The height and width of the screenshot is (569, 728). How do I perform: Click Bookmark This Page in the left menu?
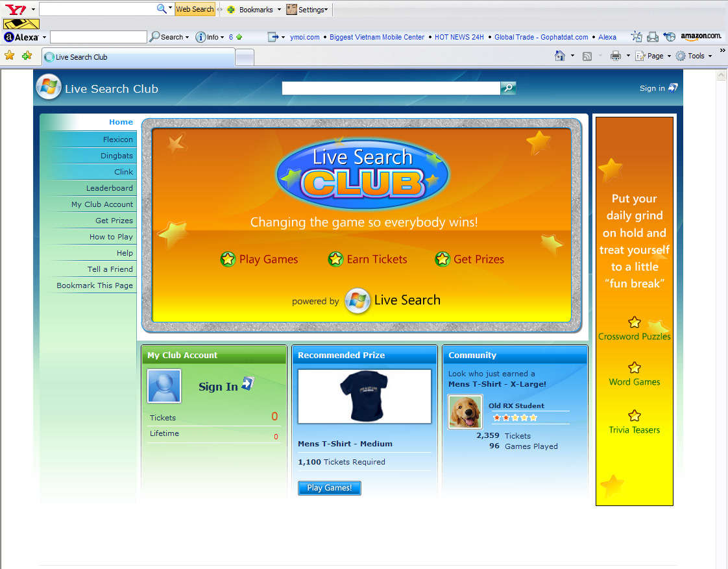[95, 285]
